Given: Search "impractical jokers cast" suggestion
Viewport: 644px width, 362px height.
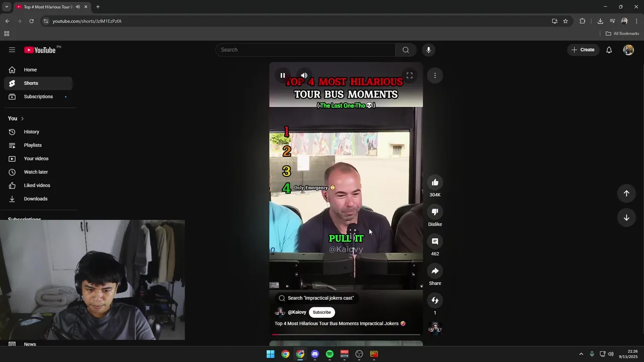Looking at the screenshot, I should coord(316,298).
